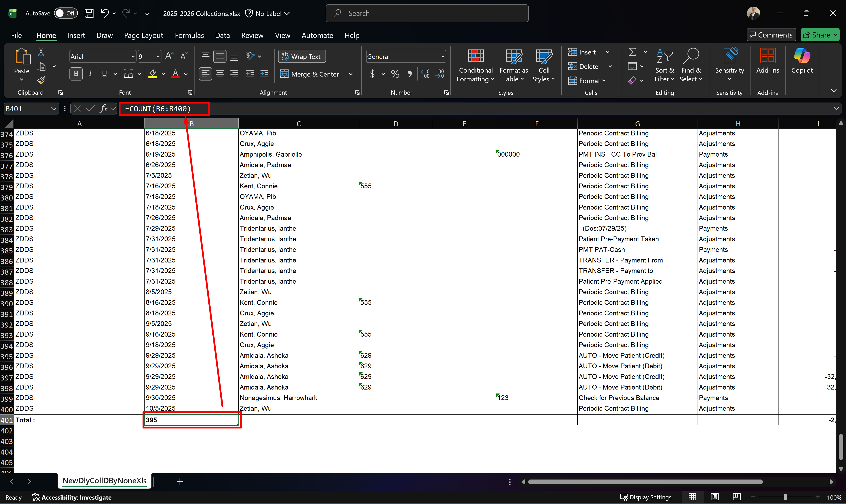Decrease font size with smaller A icon
846x504 pixels.
(x=184, y=56)
